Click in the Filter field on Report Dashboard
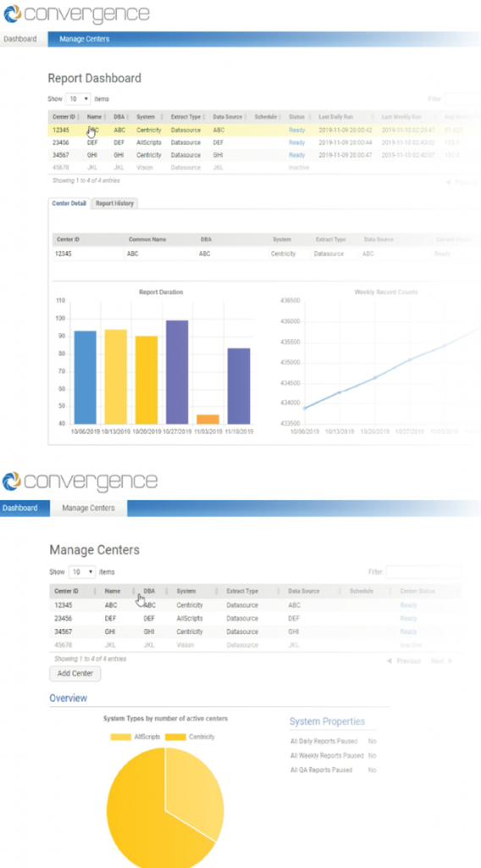 pos(462,99)
